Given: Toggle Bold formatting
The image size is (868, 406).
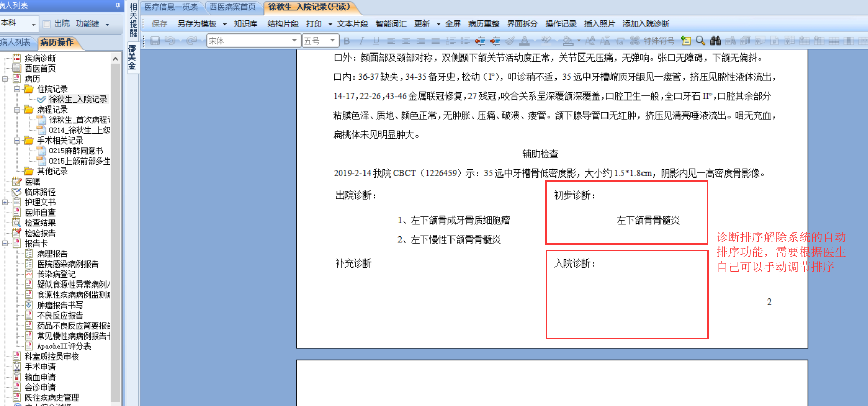Looking at the screenshot, I should coord(346,41).
